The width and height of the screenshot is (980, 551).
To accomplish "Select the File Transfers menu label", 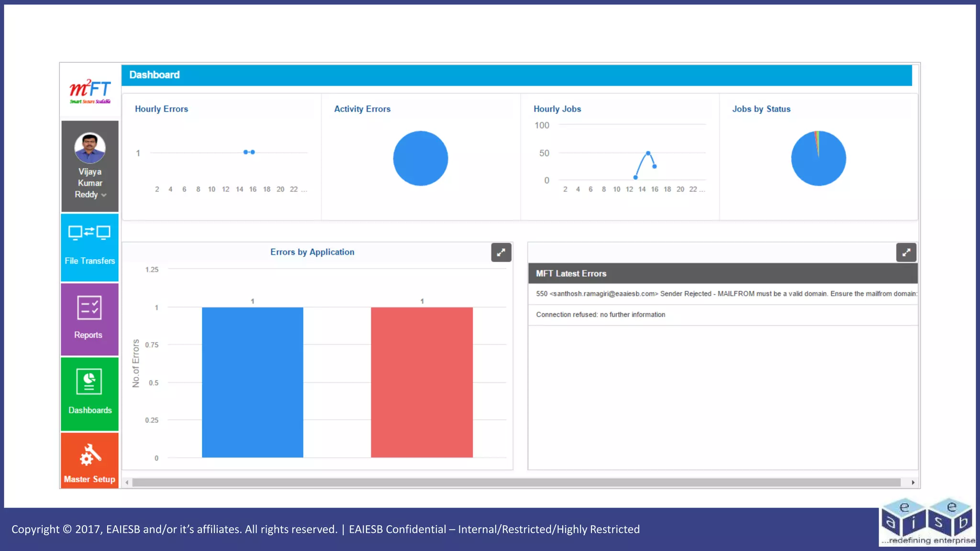I will click(x=90, y=261).
